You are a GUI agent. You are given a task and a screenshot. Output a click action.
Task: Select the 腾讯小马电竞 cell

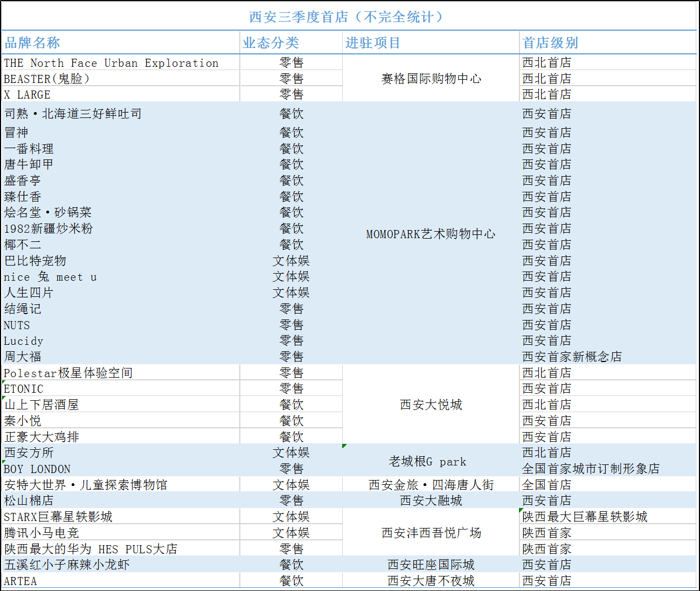(121, 533)
